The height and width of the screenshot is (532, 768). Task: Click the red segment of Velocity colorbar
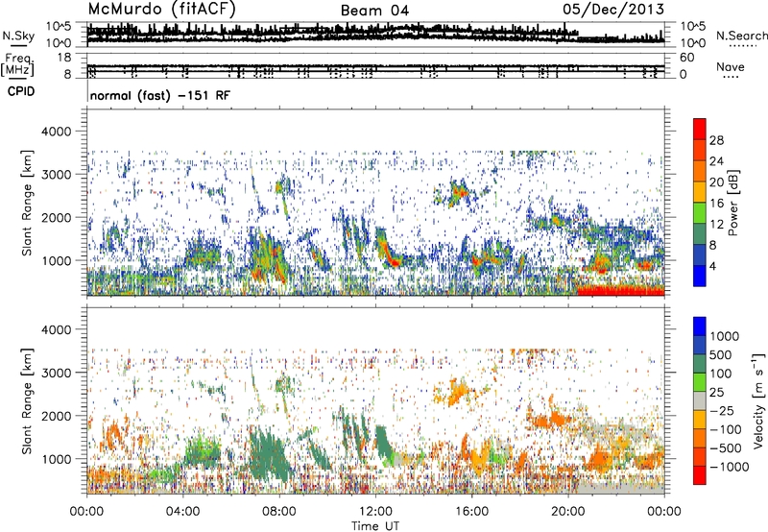click(700, 475)
